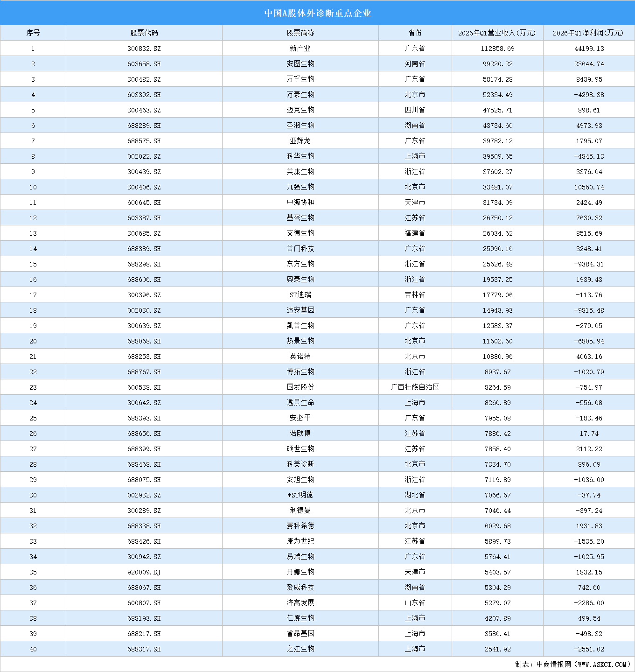Select company name "热景生物"
Image resolution: width=635 pixels, height=672 pixels.
pos(300,341)
